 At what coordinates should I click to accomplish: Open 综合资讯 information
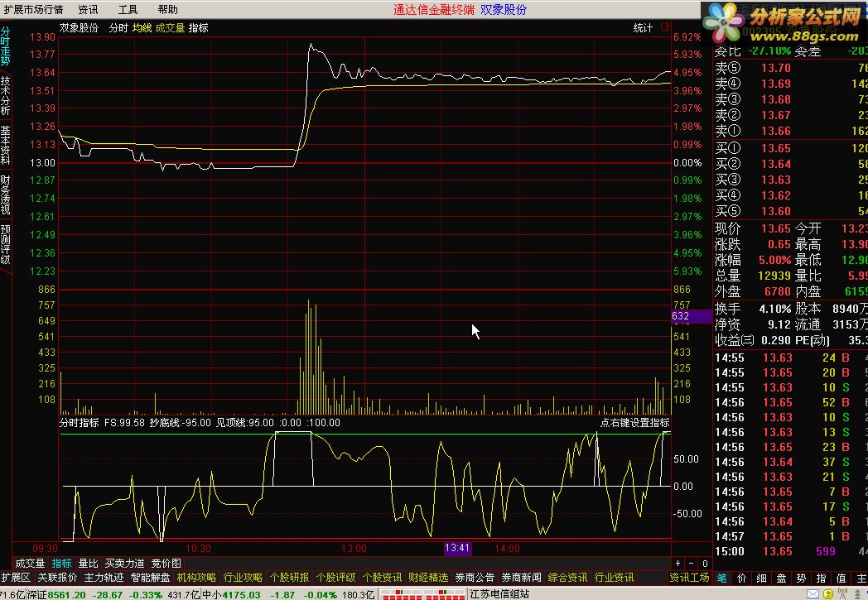[x=568, y=578]
